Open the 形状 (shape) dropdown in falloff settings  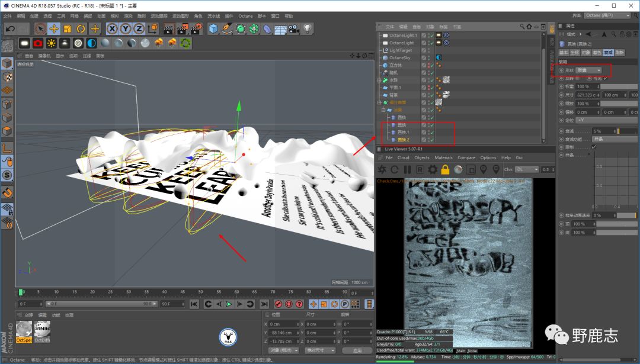coord(590,70)
